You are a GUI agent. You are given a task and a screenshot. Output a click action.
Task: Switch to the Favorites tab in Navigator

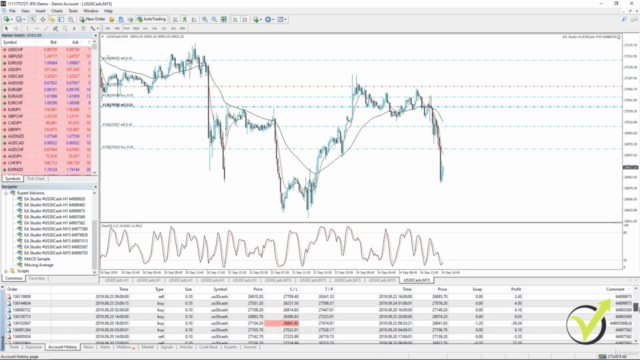[37, 278]
